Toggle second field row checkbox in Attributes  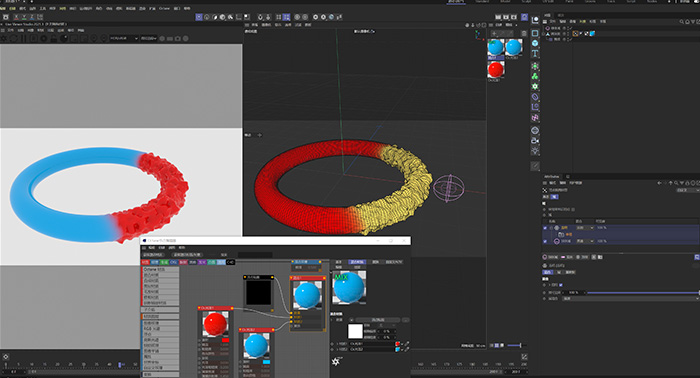[545, 241]
